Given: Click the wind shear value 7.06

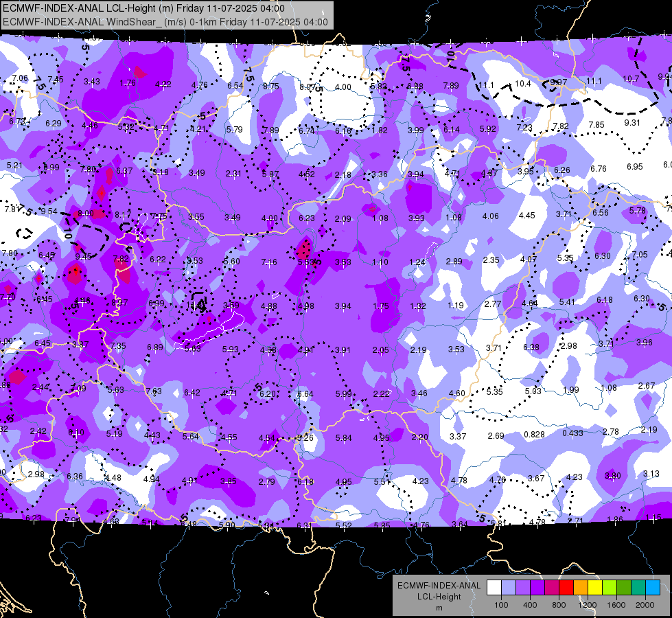Looking at the screenshot, I should 20,78.
